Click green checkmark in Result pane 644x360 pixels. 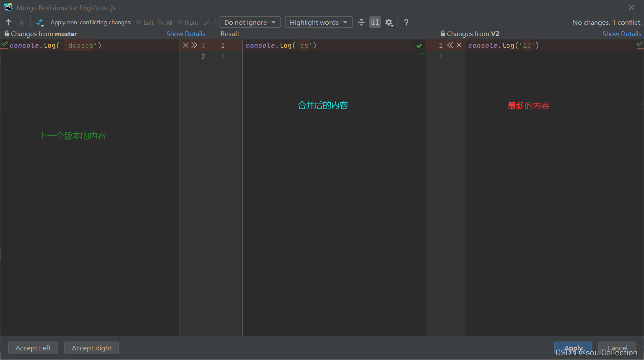pos(419,46)
